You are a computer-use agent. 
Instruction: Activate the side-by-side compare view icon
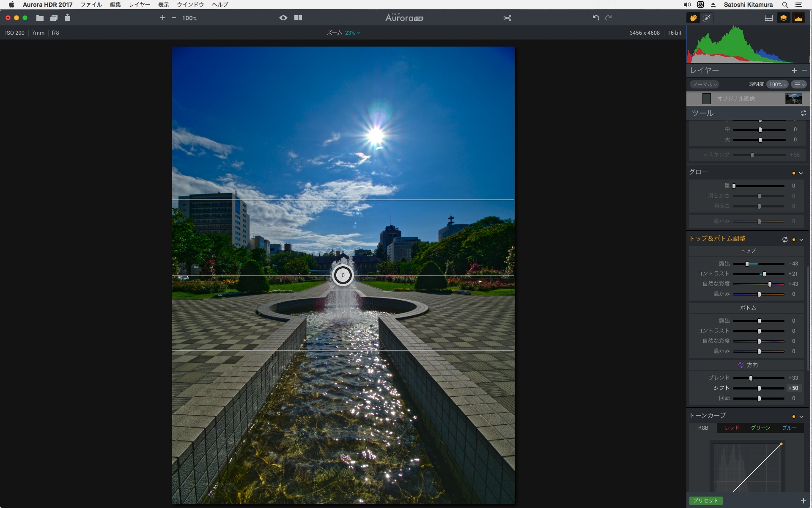tap(298, 18)
